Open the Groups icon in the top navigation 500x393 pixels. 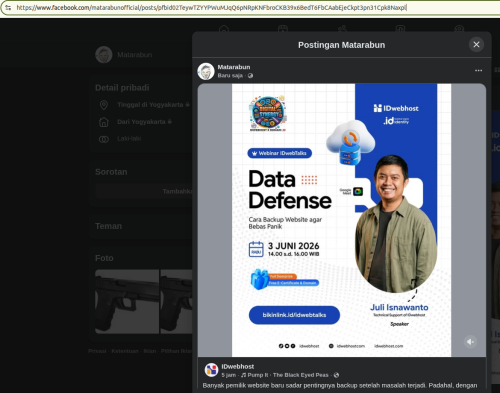(x=459, y=29)
